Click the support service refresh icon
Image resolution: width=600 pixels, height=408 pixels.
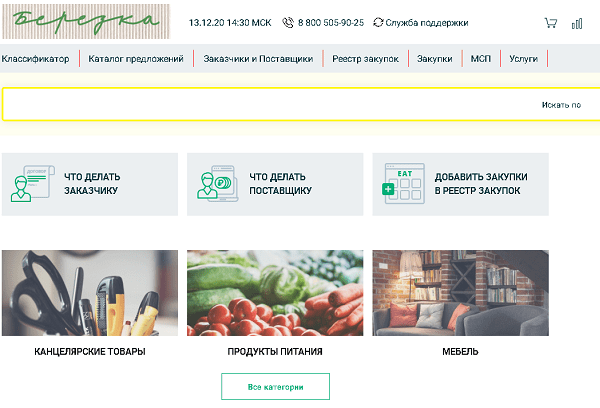pos(378,23)
